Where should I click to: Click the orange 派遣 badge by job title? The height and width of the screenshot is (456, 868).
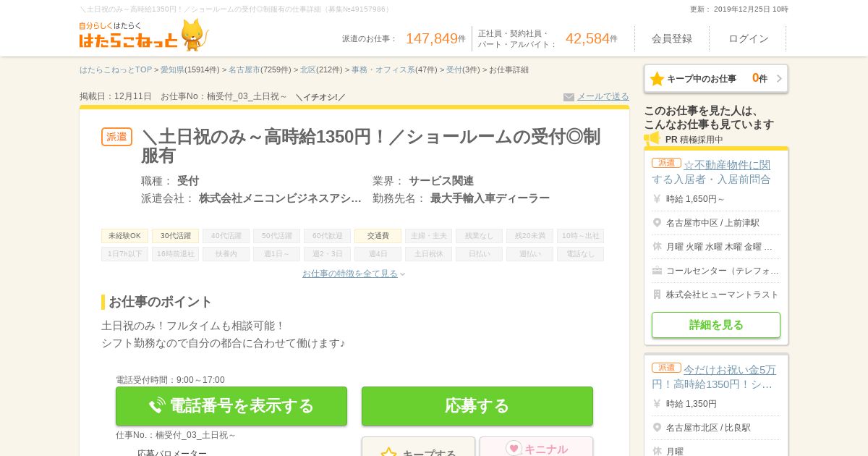point(116,137)
